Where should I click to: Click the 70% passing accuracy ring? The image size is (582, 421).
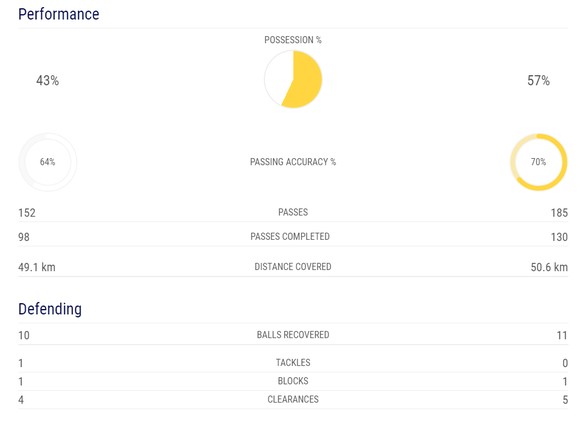[539, 162]
